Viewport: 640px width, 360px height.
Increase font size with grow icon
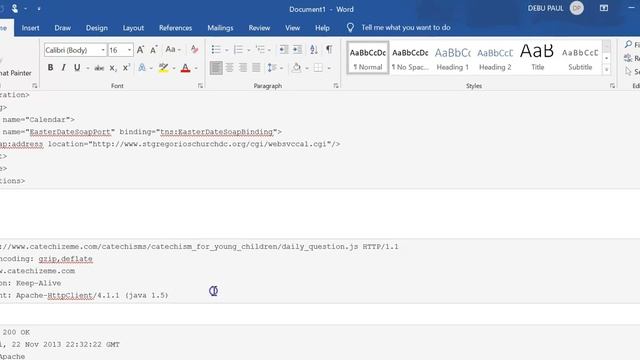pyautogui.click(x=140, y=50)
